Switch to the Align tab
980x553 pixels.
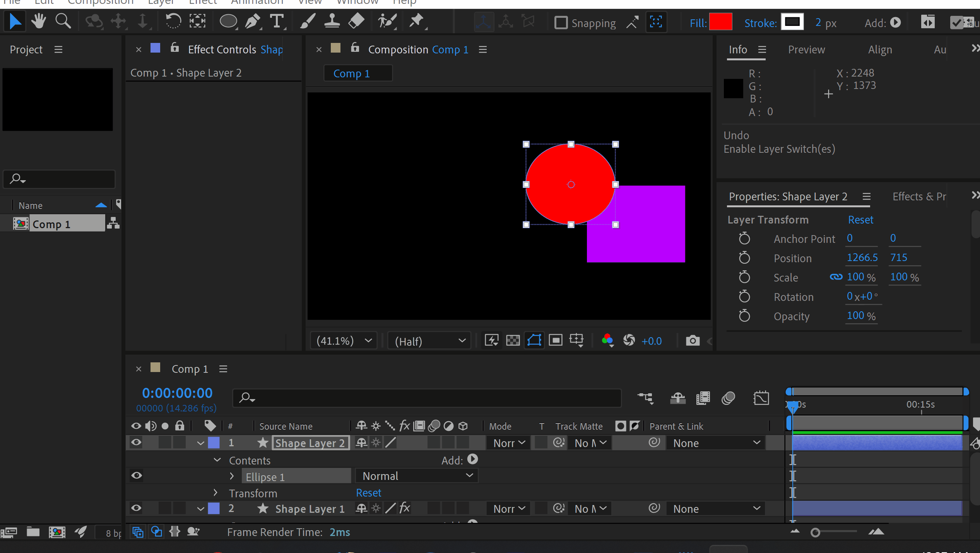pyautogui.click(x=880, y=49)
